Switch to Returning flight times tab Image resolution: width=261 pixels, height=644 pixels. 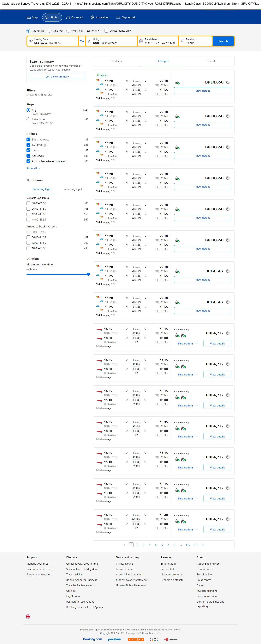tap(73, 189)
